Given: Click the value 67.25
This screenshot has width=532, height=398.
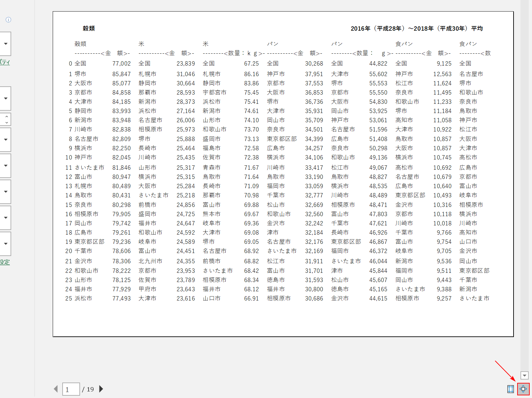Looking at the screenshot, I should (x=251, y=64).
